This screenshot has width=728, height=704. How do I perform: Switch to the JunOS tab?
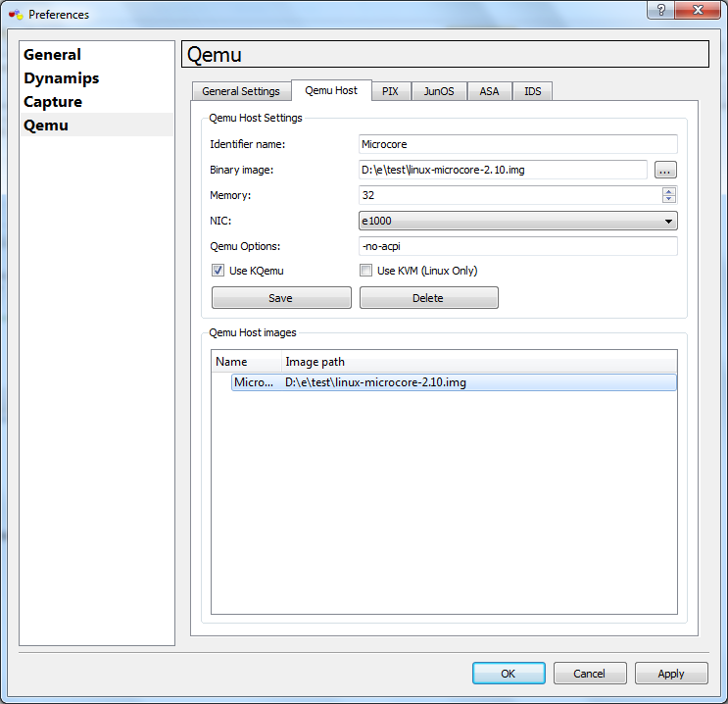[439, 91]
